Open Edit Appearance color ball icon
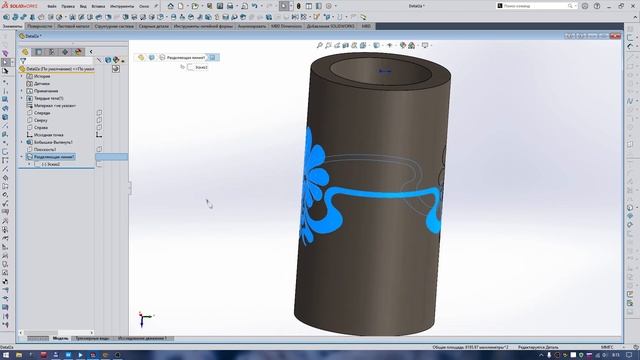 pos(403,45)
